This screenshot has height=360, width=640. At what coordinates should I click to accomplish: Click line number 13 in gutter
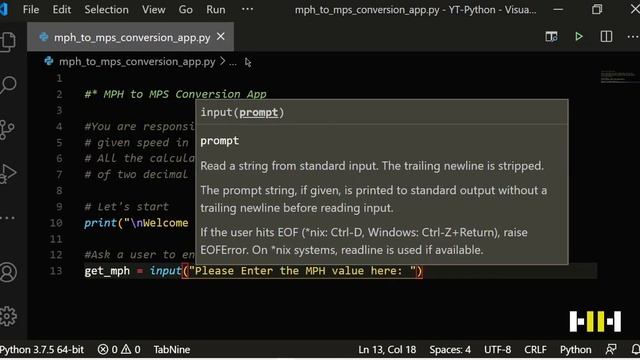pos(56,271)
